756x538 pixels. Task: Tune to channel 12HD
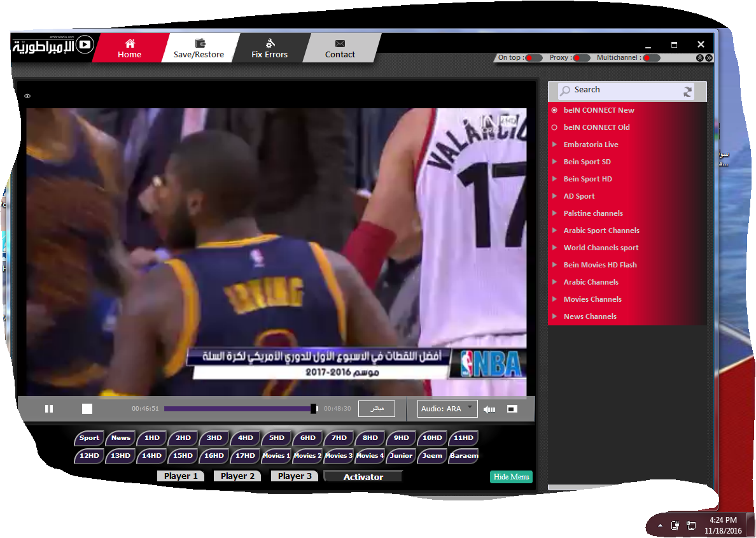click(x=89, y=456)
